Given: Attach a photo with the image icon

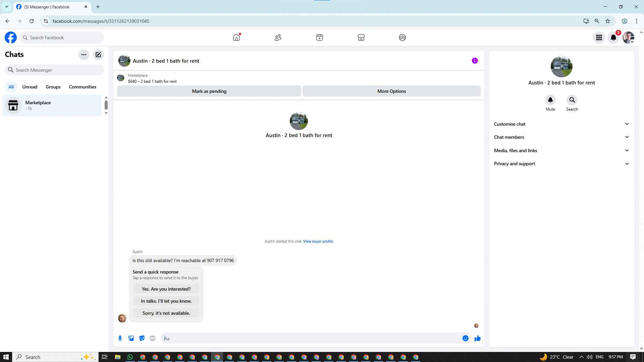Looking at the screenshot, I should [131, 339].
